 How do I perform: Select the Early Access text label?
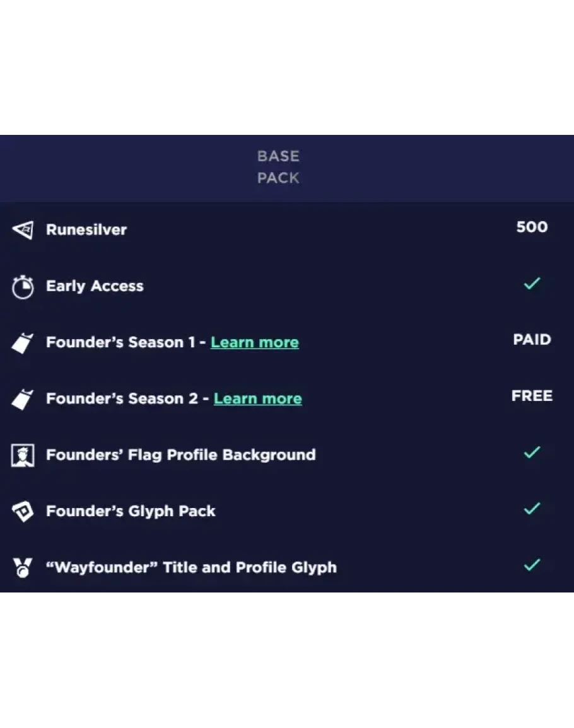(95, 286)
